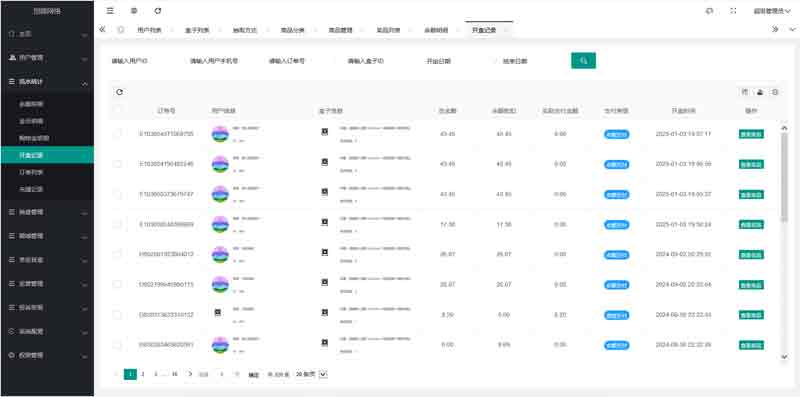Tick the checkbox in the seventh order row

tap(118, 315)
